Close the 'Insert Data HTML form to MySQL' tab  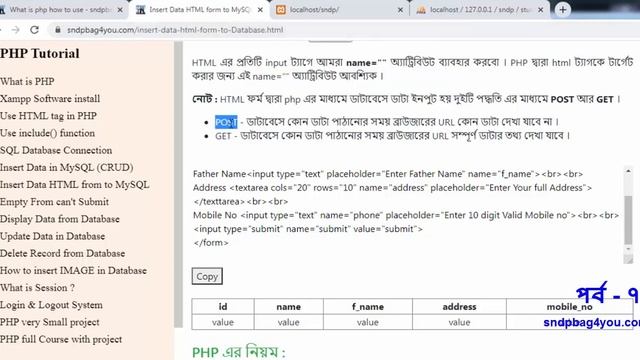260,10
